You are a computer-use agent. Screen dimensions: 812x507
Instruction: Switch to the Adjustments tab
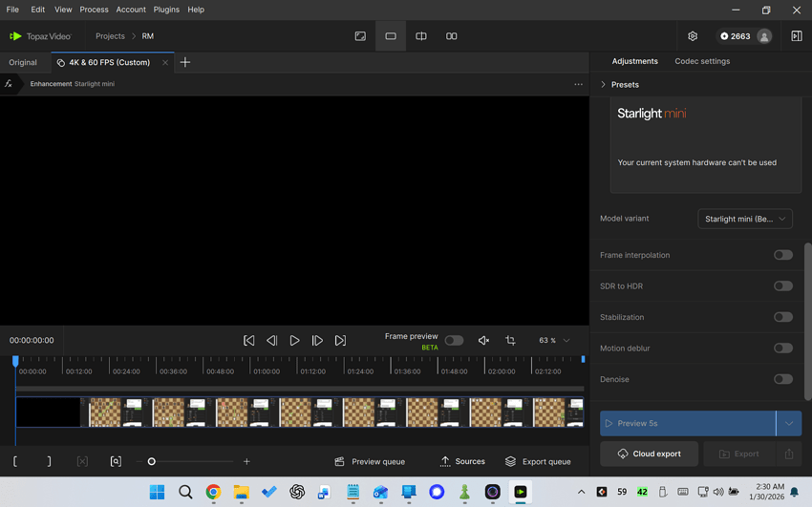[x=634, y=61]
